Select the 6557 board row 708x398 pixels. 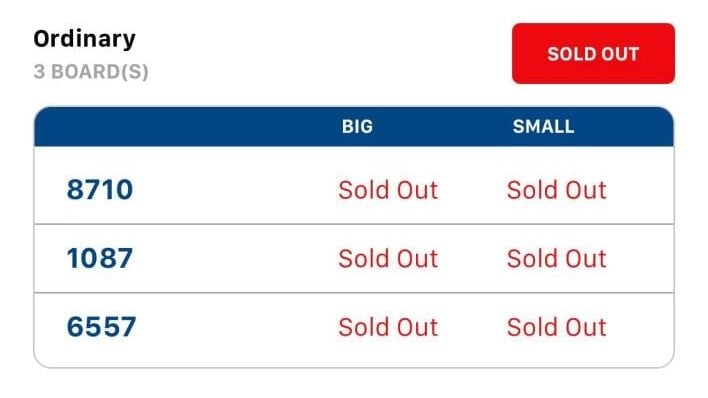(x=354, y=330)
